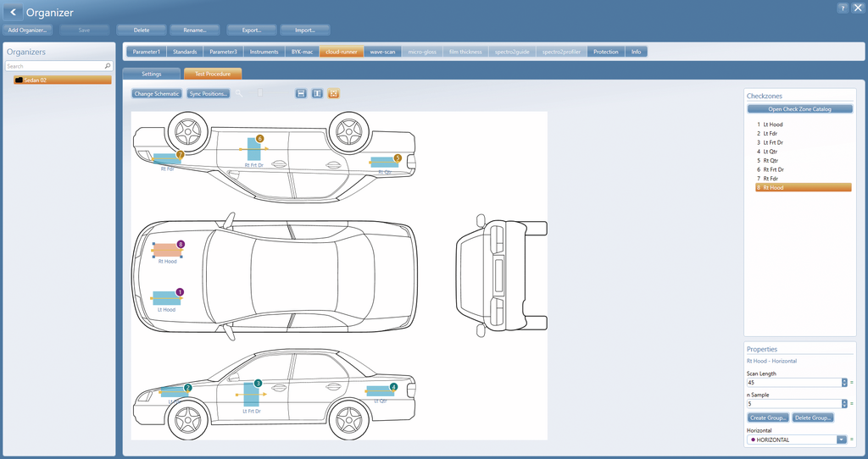The height and width of the screenshot is (459, 868).
Task: Click the Delete button
Action: [x=142, y=30]
